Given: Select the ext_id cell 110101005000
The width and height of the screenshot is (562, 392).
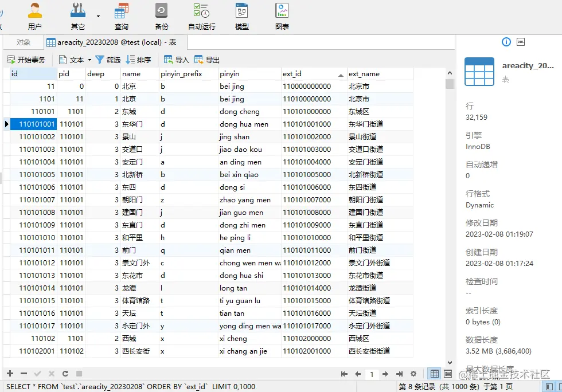Looking at the screenshot, I should (314, 174).
